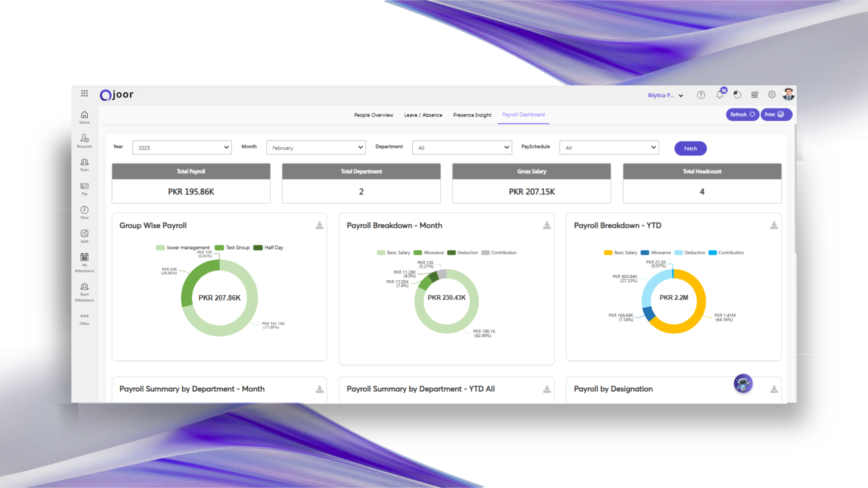Open the app launcher grid icon

(x=85, y=94)
